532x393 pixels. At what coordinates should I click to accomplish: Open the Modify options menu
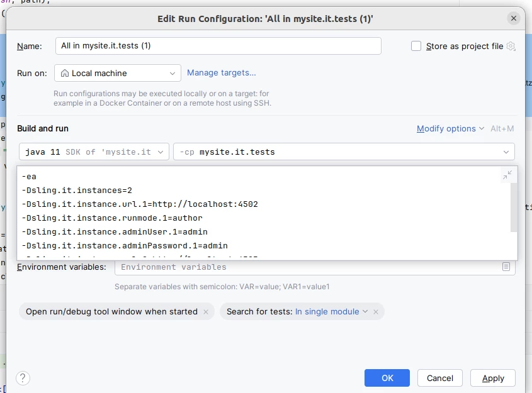point(450,129)
